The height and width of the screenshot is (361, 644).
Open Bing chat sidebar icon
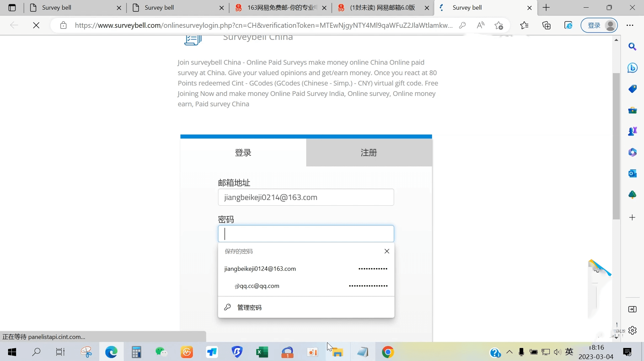(632, 68)
